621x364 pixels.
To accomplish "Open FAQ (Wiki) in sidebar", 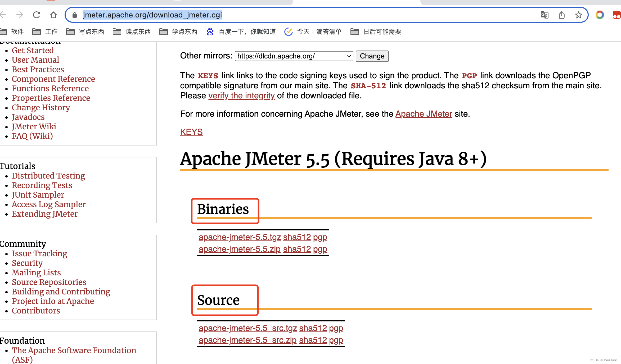I will point(32,136).
